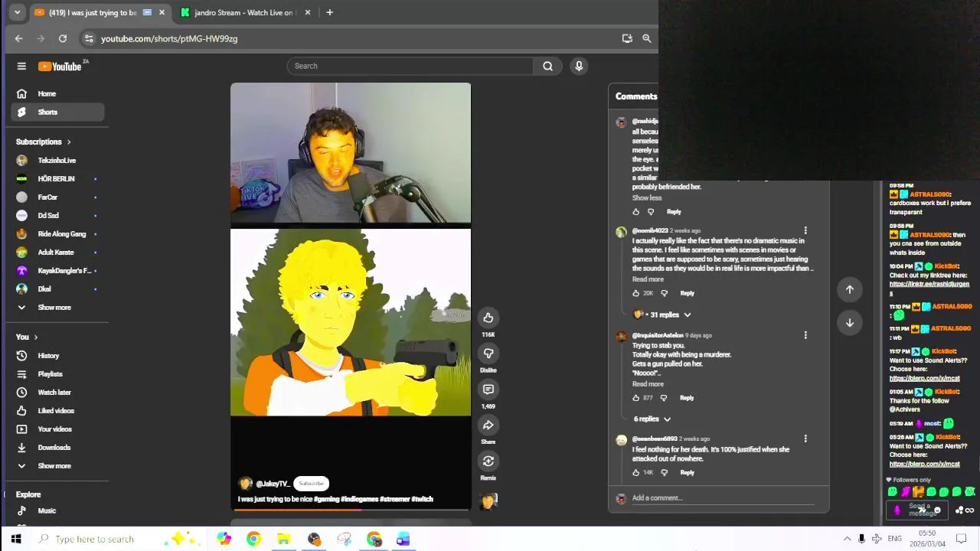Focus the YouTube search field
The image size is (980, 551).
410,66
